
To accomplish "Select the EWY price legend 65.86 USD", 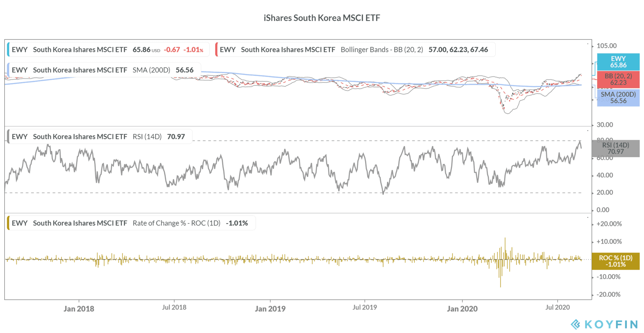I will (108, 50).
